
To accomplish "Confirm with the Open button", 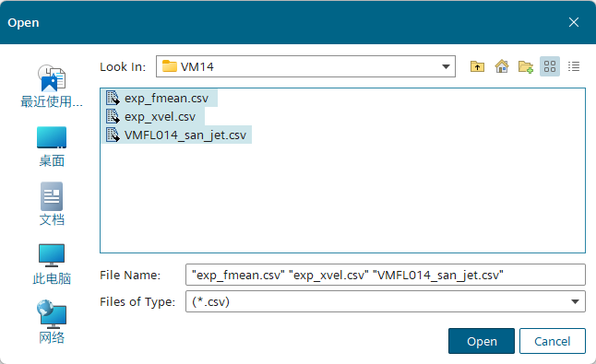I will tap(482, 341).
